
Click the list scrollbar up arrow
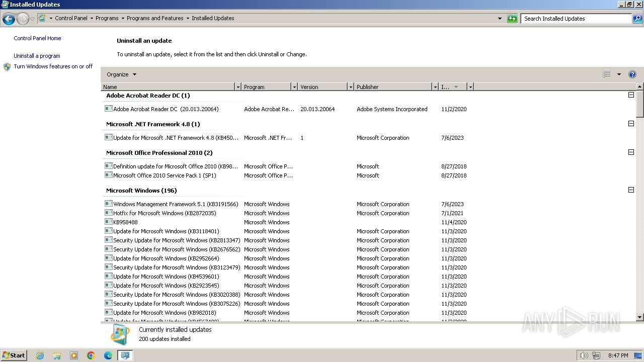point(640,87)
